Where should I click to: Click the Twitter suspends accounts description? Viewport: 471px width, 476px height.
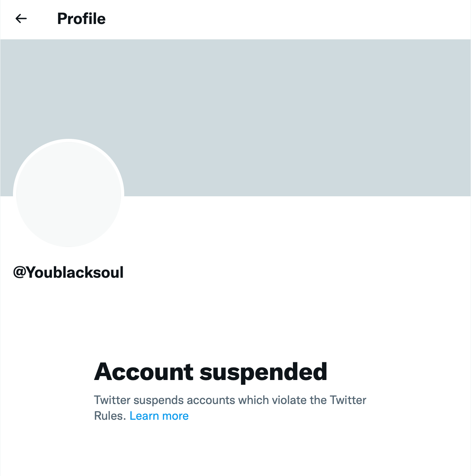coord(230,400)
